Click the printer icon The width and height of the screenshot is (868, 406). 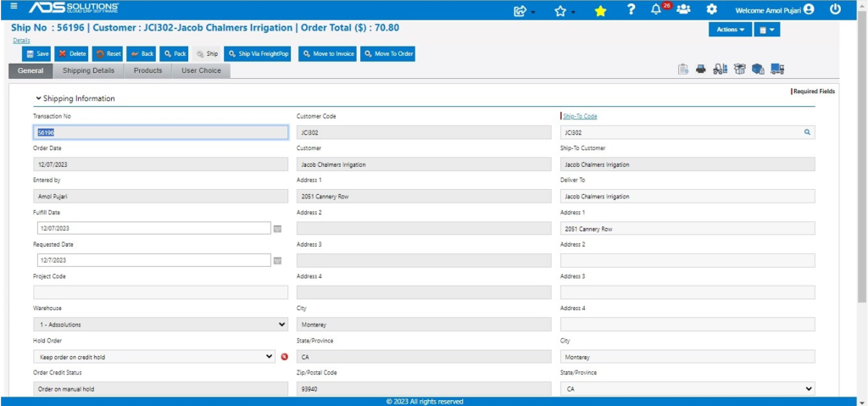point(701,70)
